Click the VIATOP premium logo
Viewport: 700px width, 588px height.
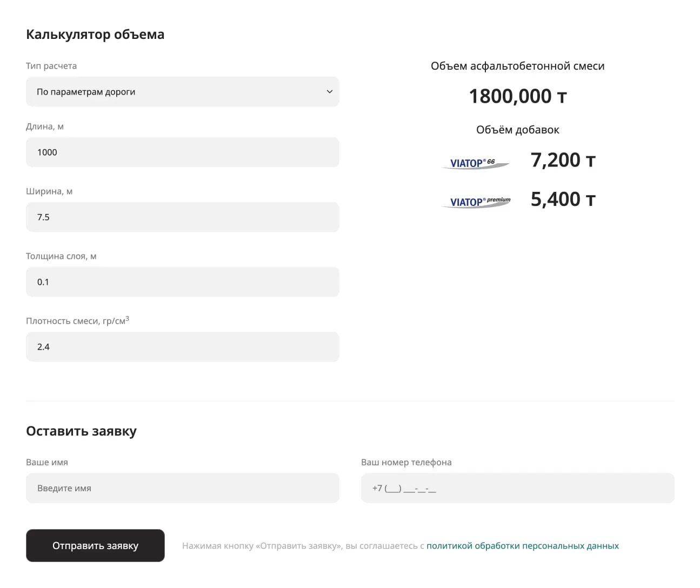(476, 202)
